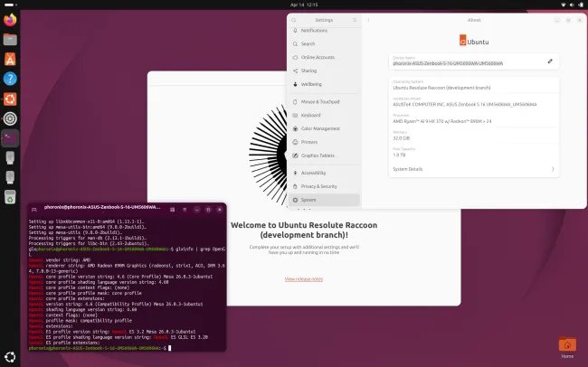
Task: Open Color Management in the Settings sidebar
Action: coord(325,128)
